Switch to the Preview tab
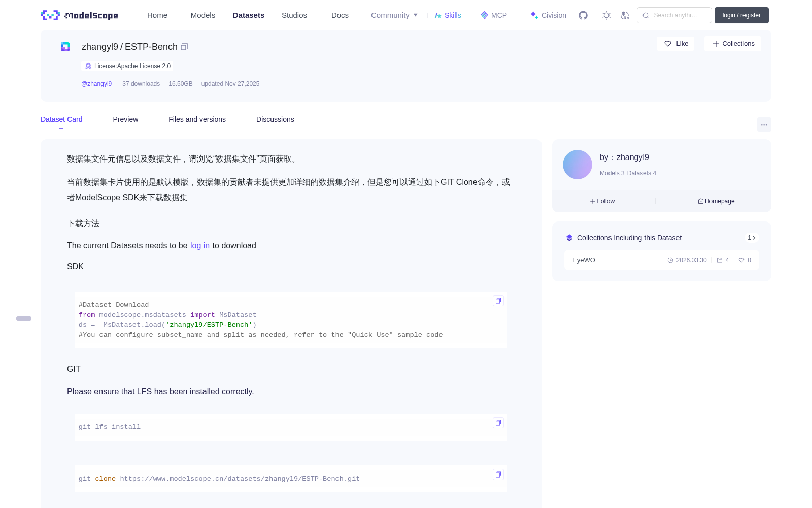This screenshot has height=508, width=812. (125, 119)
